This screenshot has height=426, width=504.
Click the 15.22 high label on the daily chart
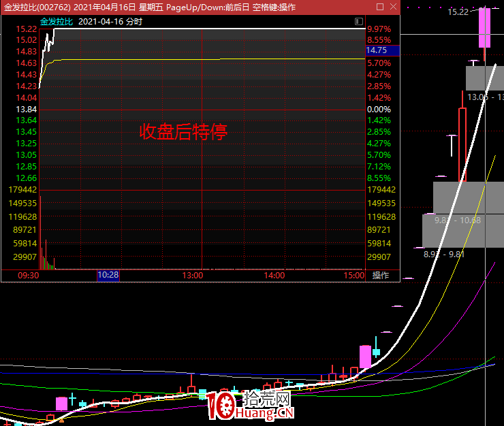tap(458, 12)
